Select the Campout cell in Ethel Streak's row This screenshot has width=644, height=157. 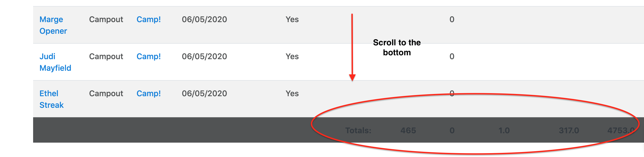[x=106, y=94]
